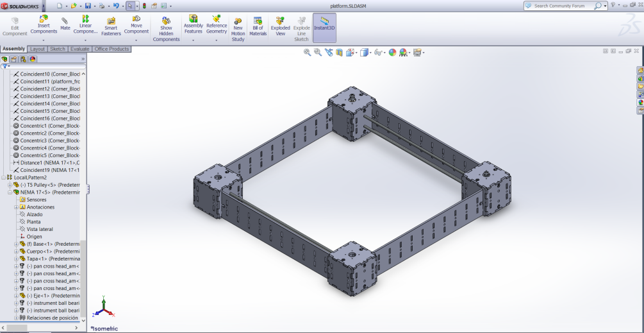Select Cuerpo<1> component
Image resolution: width=644 pixels, height=333 pixels.
(x=50, y=252)
